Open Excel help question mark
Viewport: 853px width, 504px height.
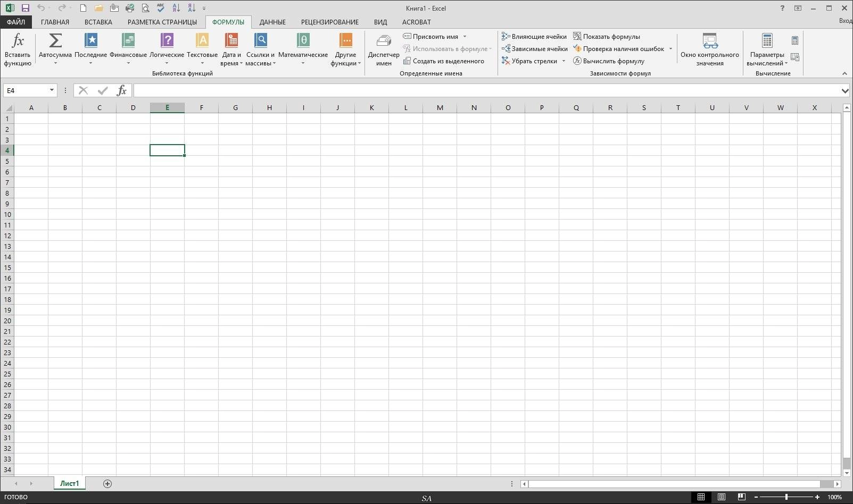click(782, 8)
